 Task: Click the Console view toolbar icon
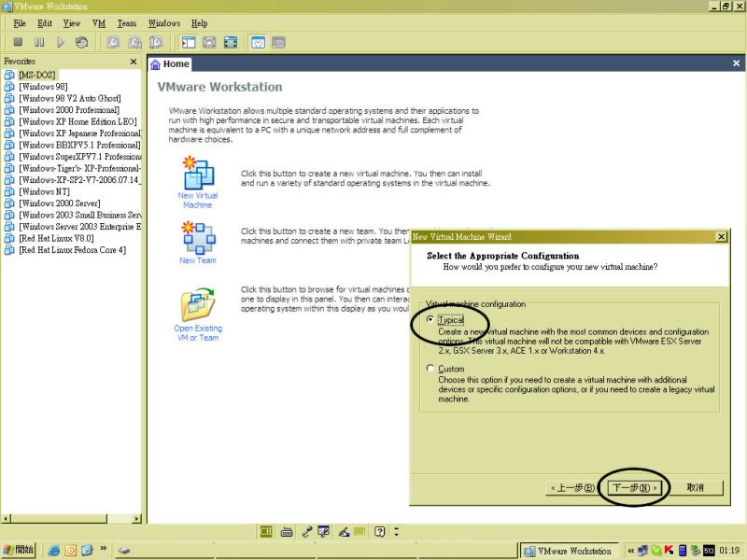coord(278,42)
